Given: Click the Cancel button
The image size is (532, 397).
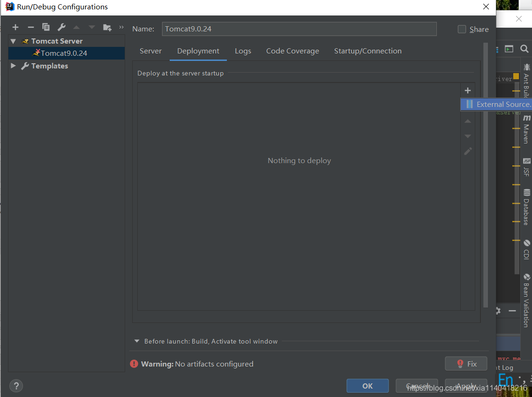Looking at the screenshot, I should (417, 386).
